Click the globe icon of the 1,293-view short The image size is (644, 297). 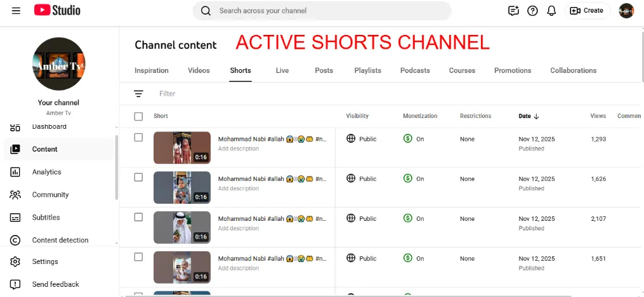click(x=351, y=138)
